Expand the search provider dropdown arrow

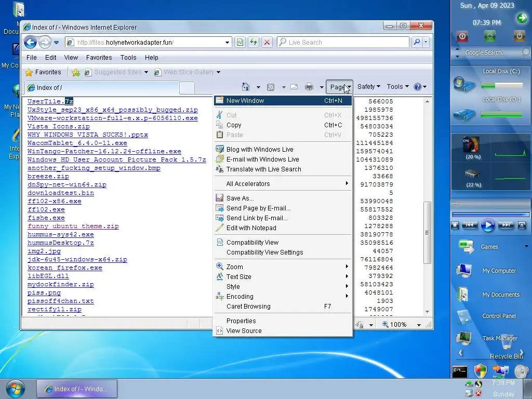pos(425,42)
